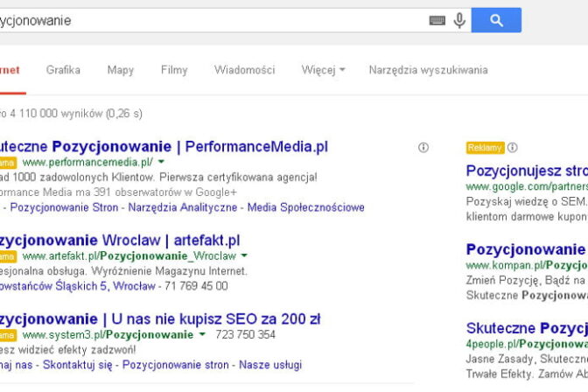Switch to the Filmy tab

pos(174,70)
